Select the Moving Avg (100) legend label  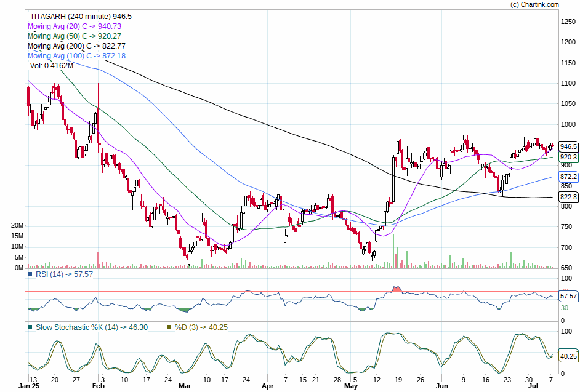76,56
